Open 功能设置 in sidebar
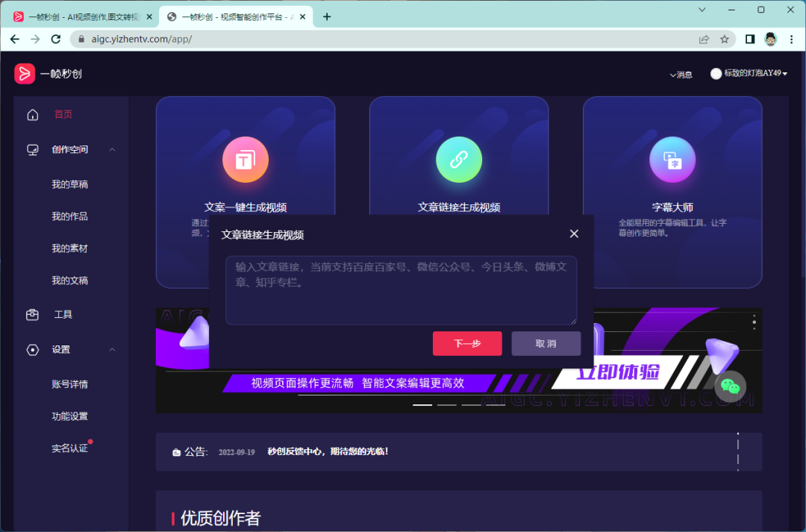The image size is (806, 532). coord(69,416)
